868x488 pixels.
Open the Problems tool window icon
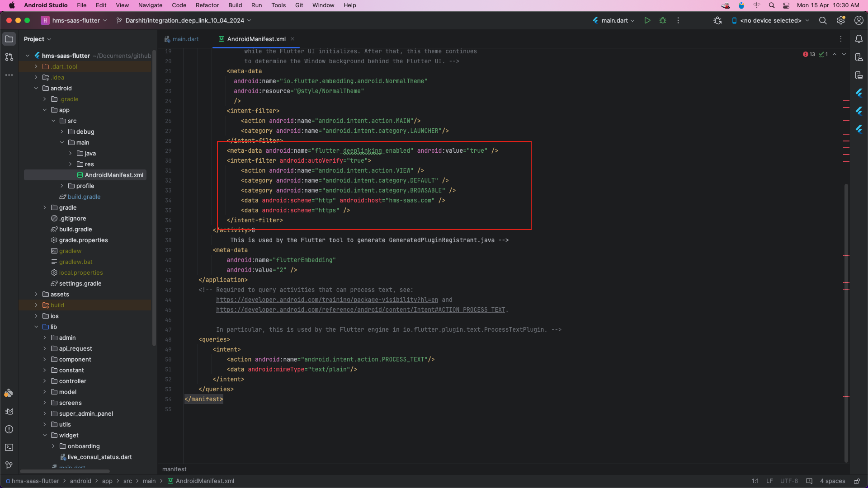9,430
